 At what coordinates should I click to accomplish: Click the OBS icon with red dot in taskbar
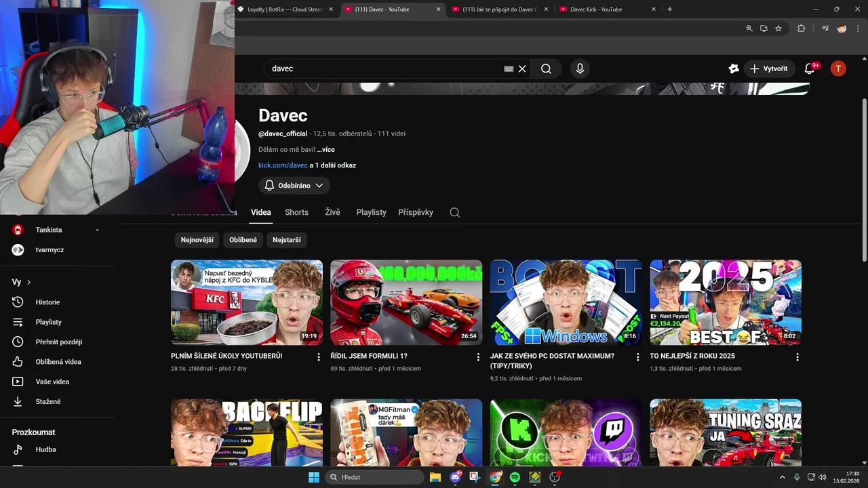(555, 477)
